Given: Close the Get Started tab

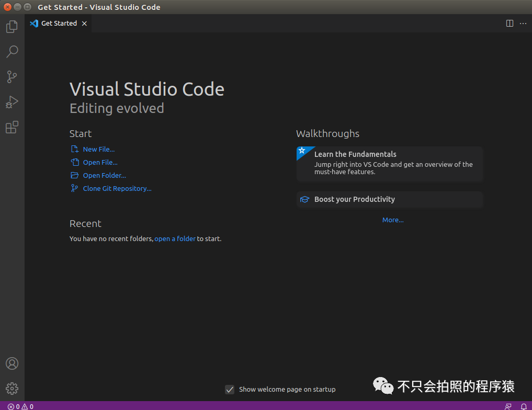Looking at the screenshot, I should point(85,24).
